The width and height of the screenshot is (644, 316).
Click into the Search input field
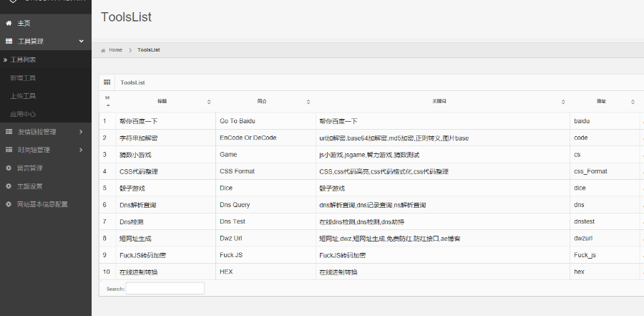click(x=165, y=288)
